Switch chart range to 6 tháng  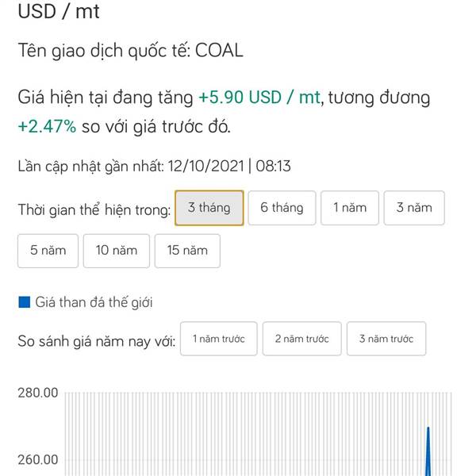pyautogui.click(x=282, y=208)
